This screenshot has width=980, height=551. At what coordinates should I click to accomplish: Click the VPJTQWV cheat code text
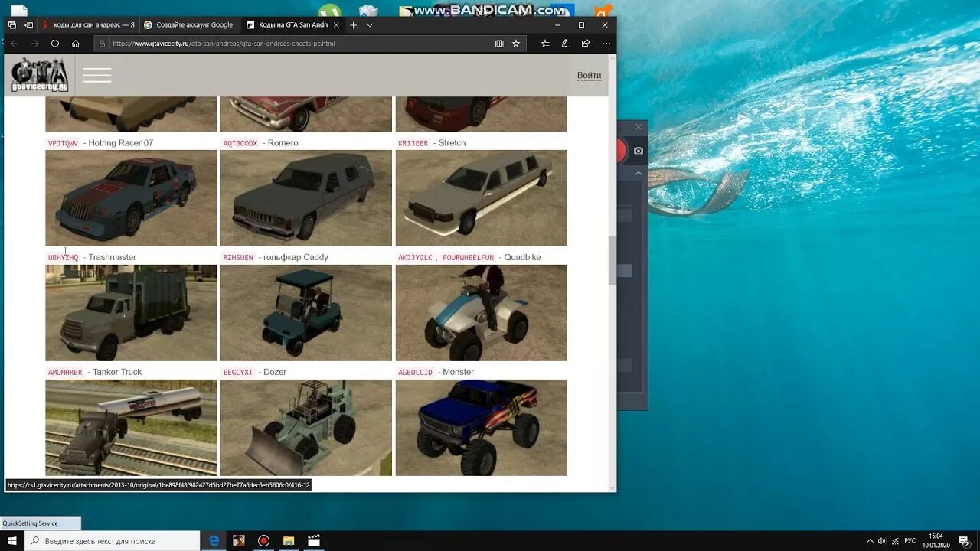pyautogui.click(x=63, y=143)
